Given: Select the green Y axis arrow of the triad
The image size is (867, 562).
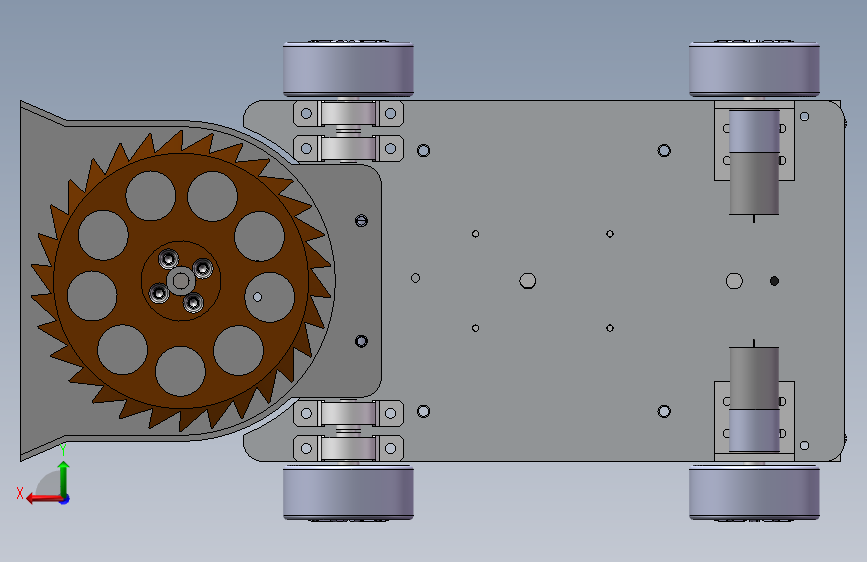Looking at the screenshot, I should tap(64, 479).
